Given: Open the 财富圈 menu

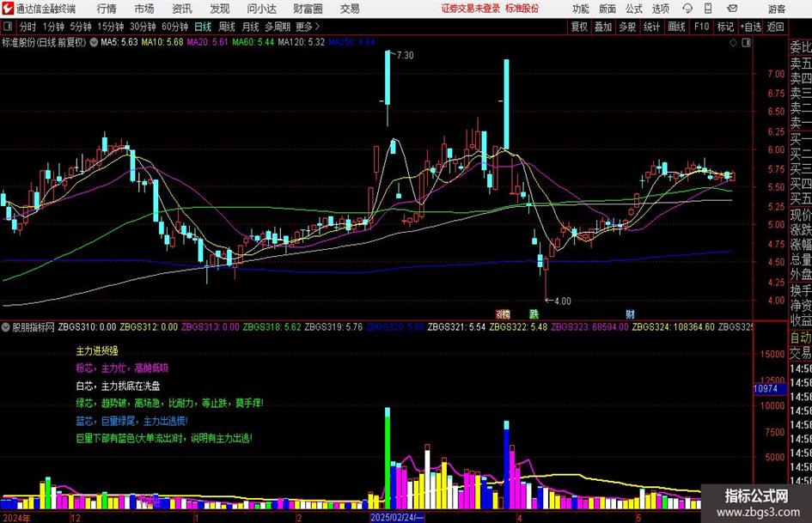Looking at the screenshot, I should [308, 9].
